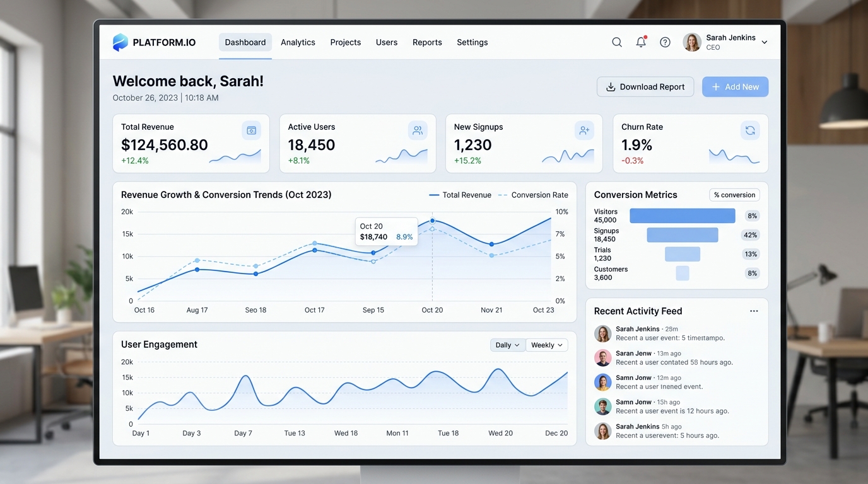868x484 pixels.
Task: Click the Download Report button
Action: (645, 87)
